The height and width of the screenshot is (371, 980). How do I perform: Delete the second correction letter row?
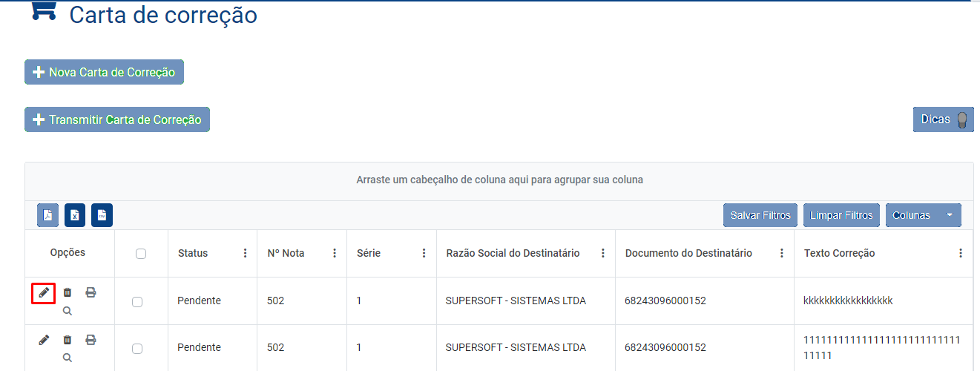[68, 341]
